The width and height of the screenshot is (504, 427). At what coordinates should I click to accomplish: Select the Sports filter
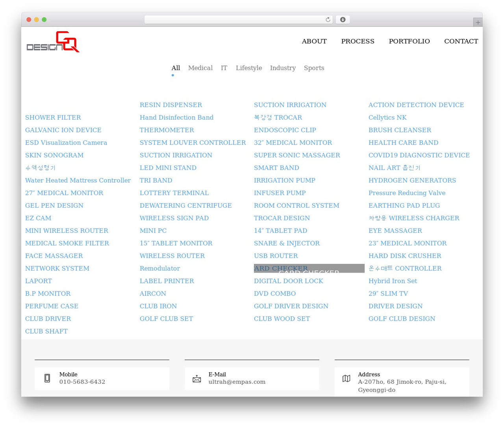coord(314,68)
